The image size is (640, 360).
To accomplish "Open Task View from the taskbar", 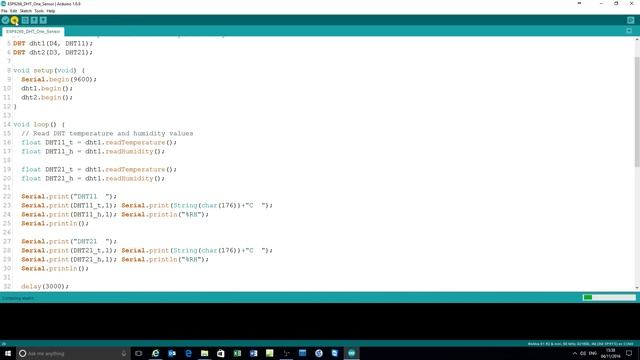I will point(139,353).
